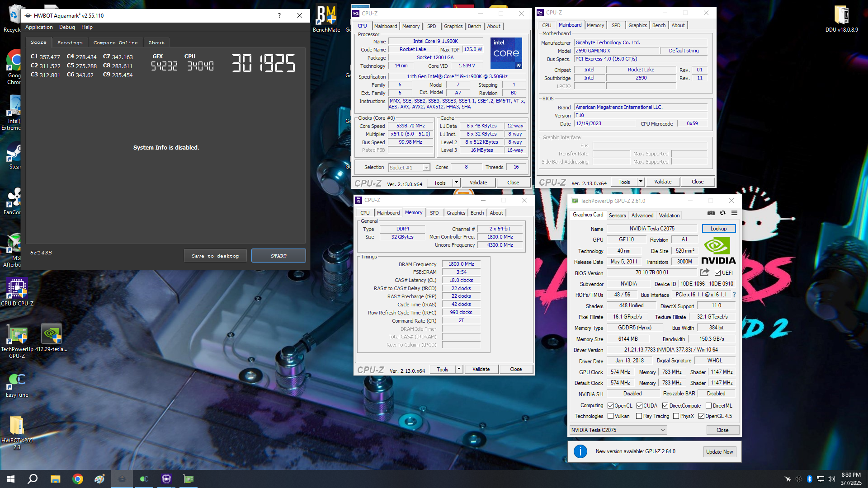The image size is (868, 488).
Task: Click START button in Aquamark
Action: click(x=278, y=256)
